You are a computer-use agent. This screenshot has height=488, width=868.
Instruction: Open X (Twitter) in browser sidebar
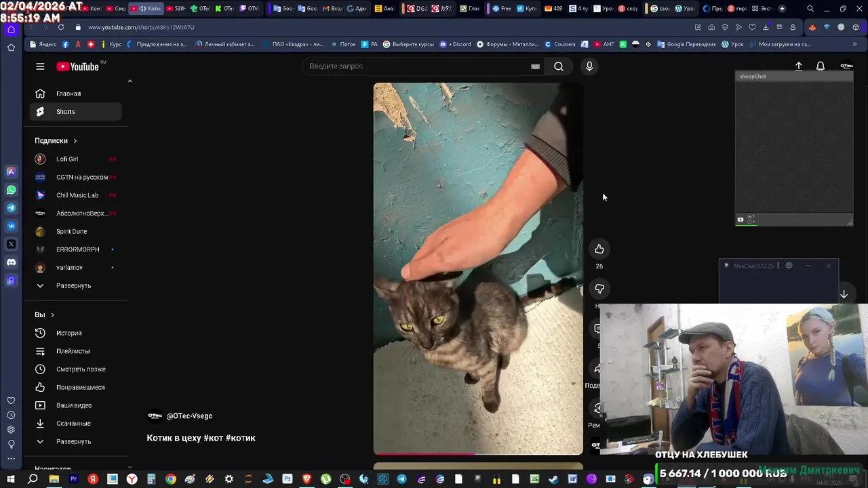point(11,244)
